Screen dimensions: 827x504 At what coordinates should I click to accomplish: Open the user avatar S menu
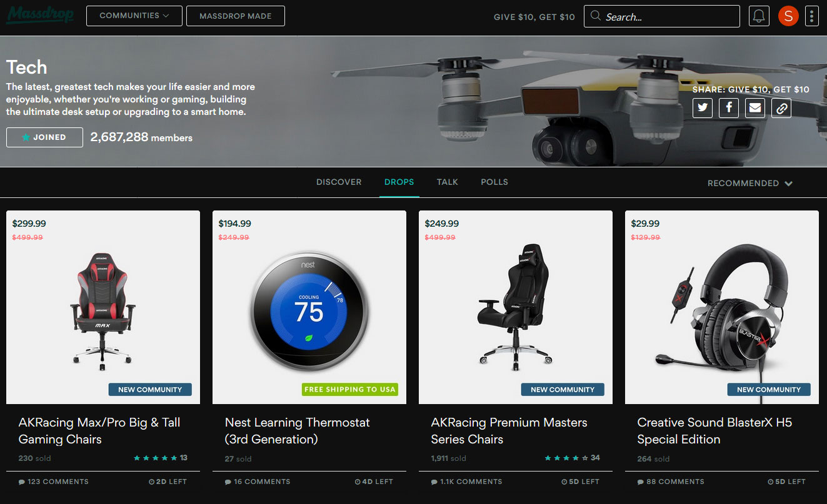click(788, 16)
